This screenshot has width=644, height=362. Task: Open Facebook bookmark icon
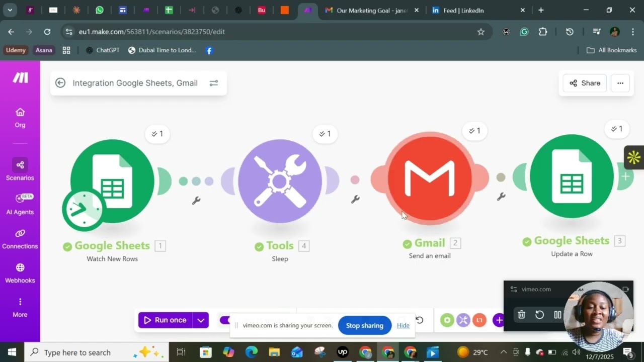click(x=209, y=50)
